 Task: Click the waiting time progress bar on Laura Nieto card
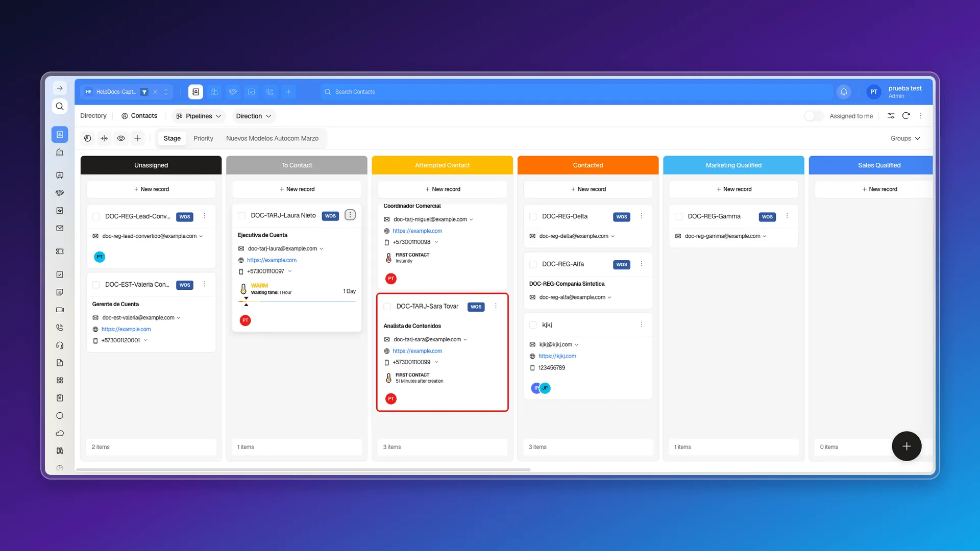click(x=297, y=302)
